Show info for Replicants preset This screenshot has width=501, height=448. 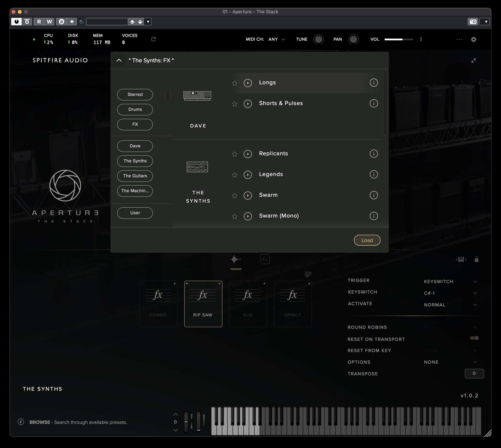pyautogui.click(x=374, y=154)
